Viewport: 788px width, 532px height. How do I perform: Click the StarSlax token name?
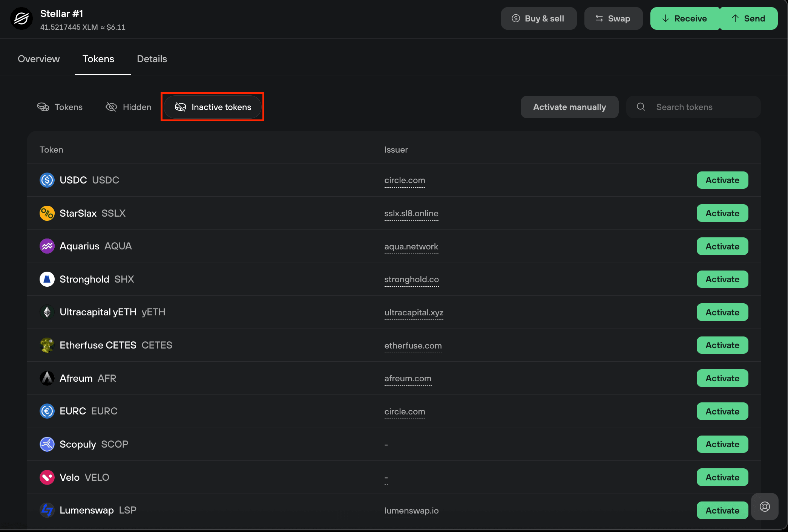(x=78, y=213)
